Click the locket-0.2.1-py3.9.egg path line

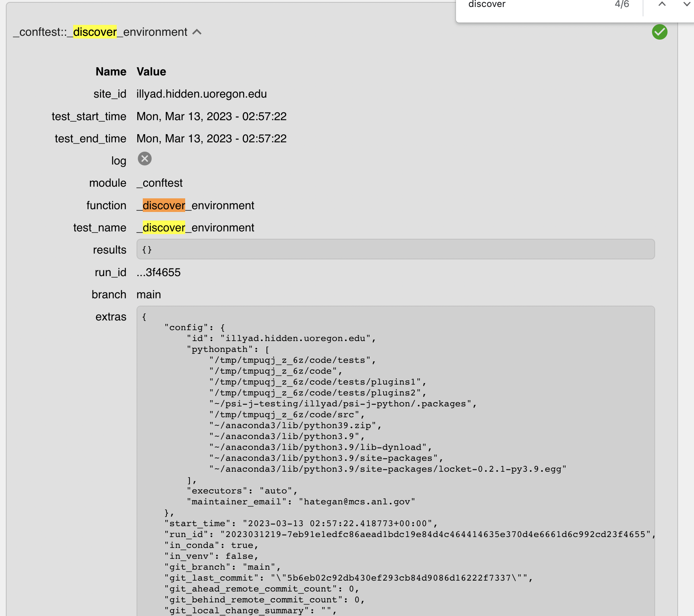[x=388, y=469]
